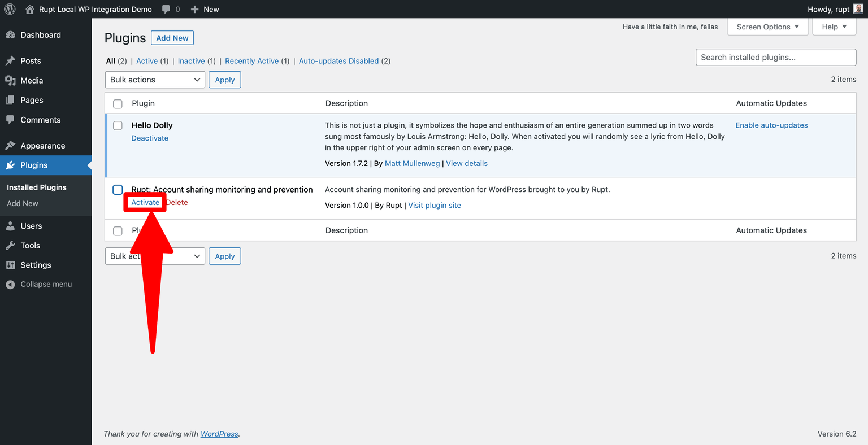Activate the Rupt plugin

point(145,202)
